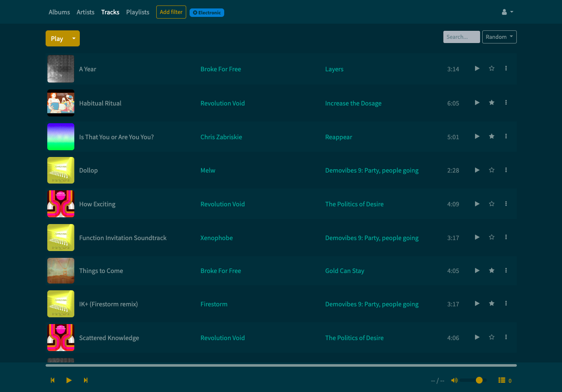Screen dimensions: 562x392
Task: Open the Random sort dropdown
Action: 500,37
